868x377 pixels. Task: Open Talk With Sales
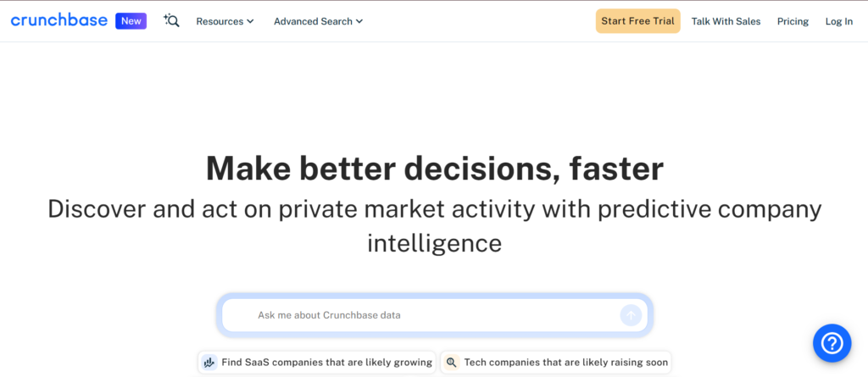[726, 21]
